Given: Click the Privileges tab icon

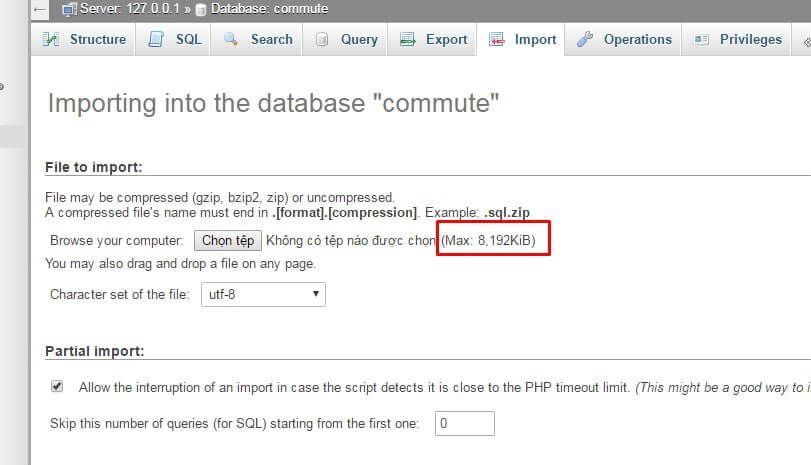Looking at the screenshot, I should pyautogui.click(x=701, y=39).
